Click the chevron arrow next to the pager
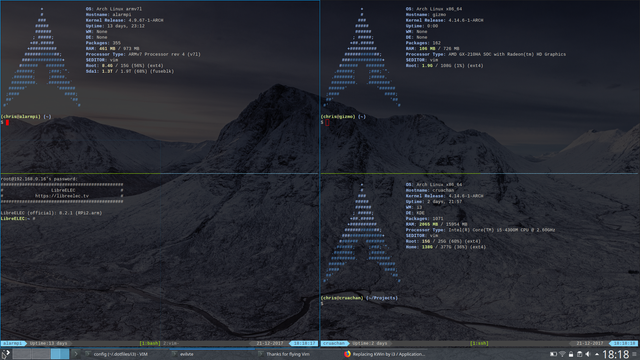Image resolution: width=640 pixels, height=360 pixels. pos(76,354)
